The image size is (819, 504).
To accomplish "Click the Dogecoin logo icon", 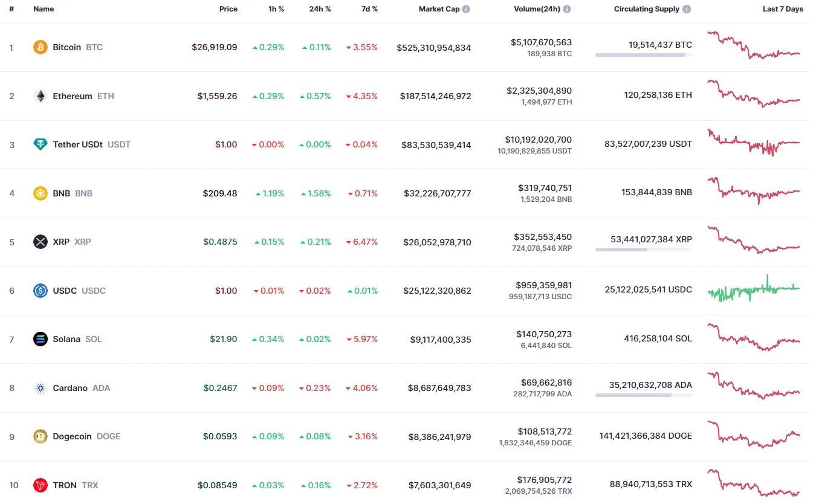I will [x=40, y=436].
